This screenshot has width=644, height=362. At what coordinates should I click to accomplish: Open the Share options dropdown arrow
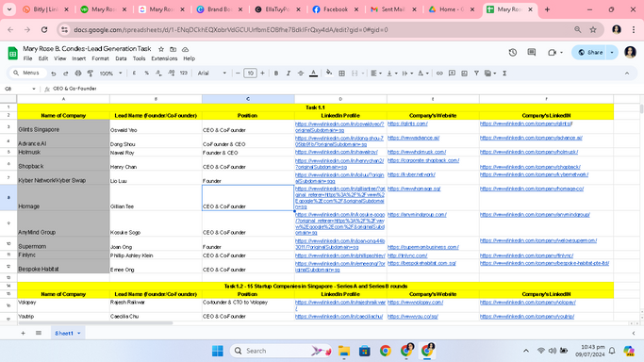[612, 53]
